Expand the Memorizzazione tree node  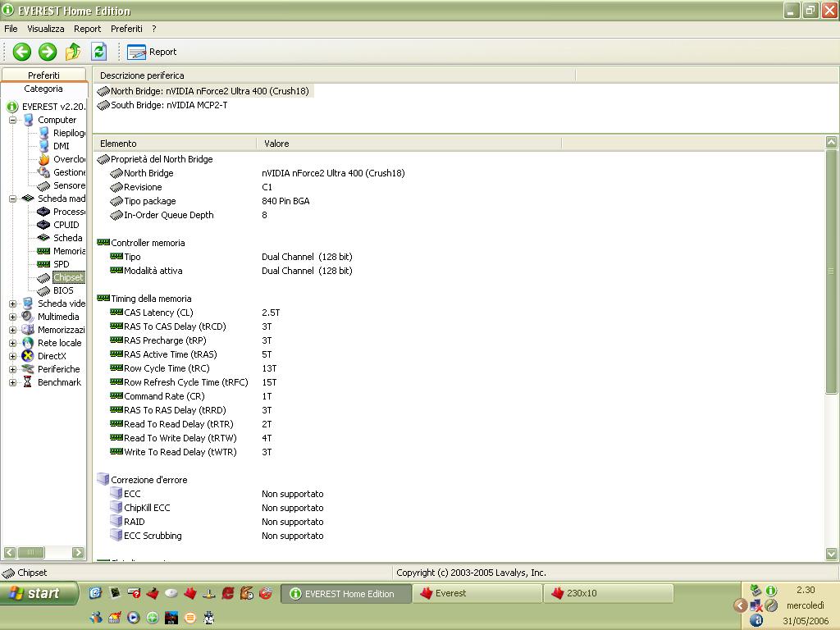(13, 330)
